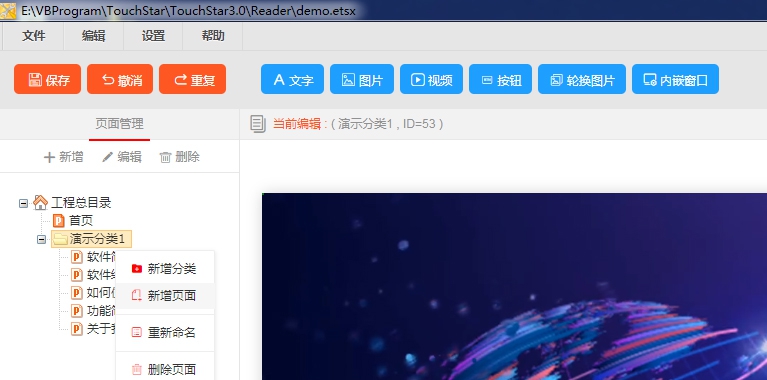Switch to the 页面管理 tab
The width and height of the screenshot is (767, 380).
[x=119, y=124]
